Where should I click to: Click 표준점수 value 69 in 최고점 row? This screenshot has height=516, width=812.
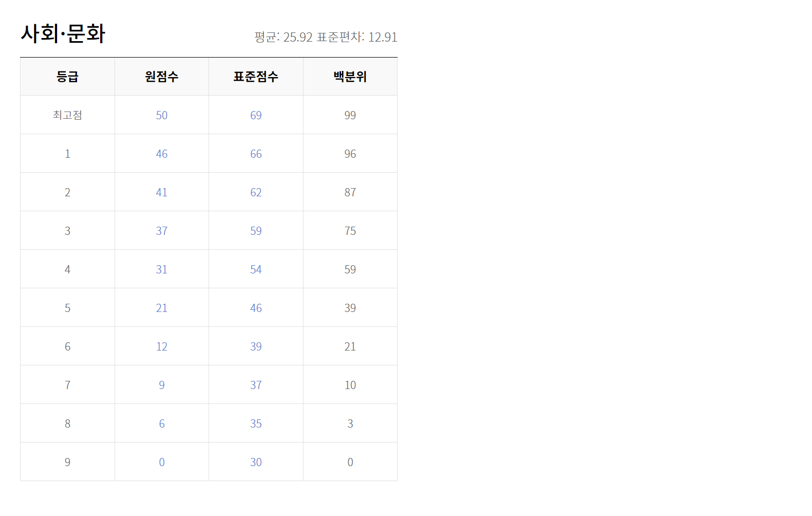(256, 115)
